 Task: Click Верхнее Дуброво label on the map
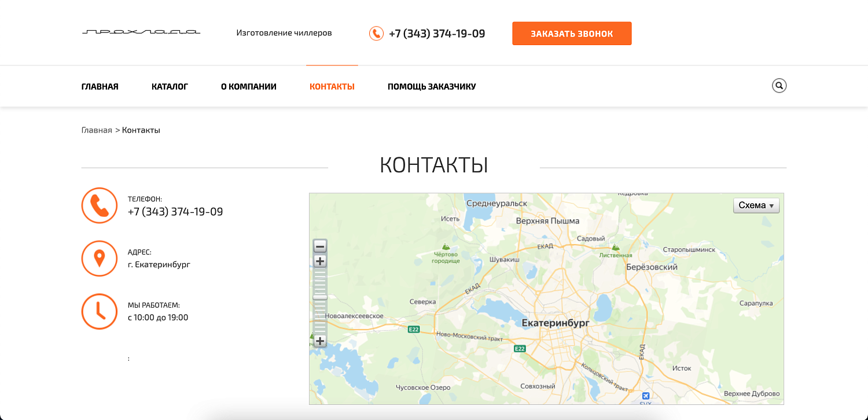752,394
